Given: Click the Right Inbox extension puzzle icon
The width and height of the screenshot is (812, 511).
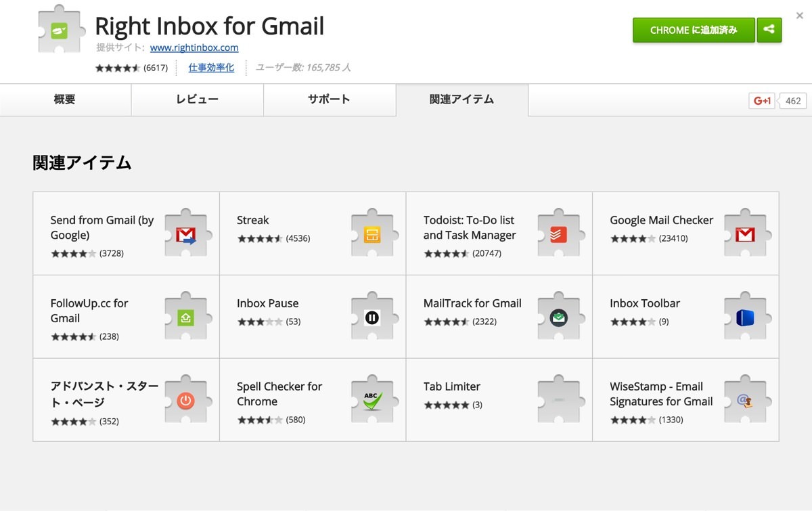Looking at the screenshot, I should pos(62,30).
